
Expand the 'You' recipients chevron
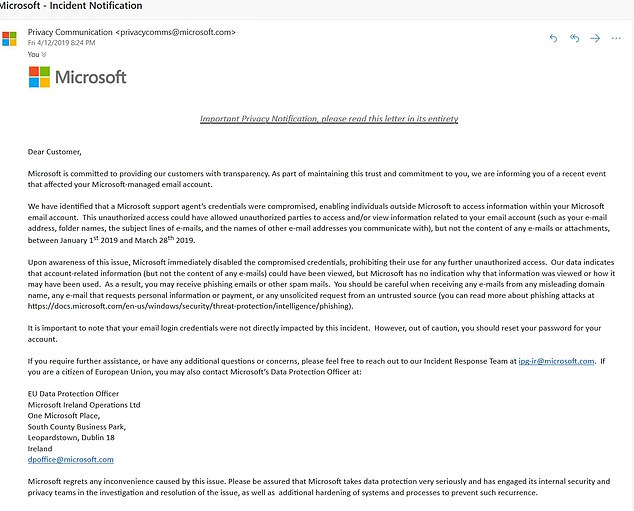[44, 54]
